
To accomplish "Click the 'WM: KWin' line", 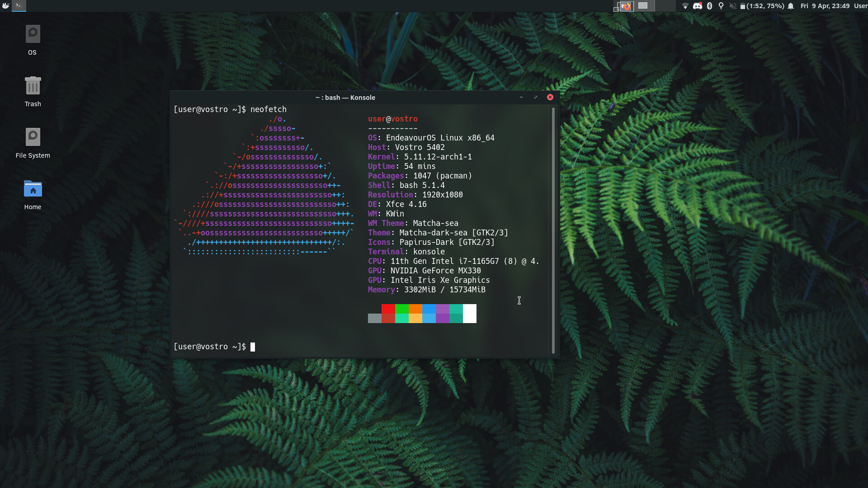I will [x=386, y=214].
